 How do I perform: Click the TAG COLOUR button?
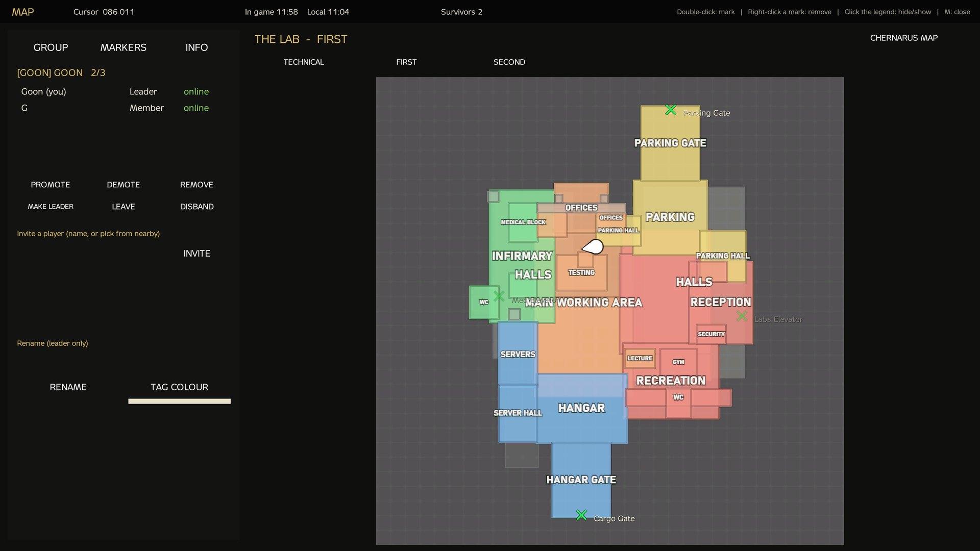coord(179,387)
